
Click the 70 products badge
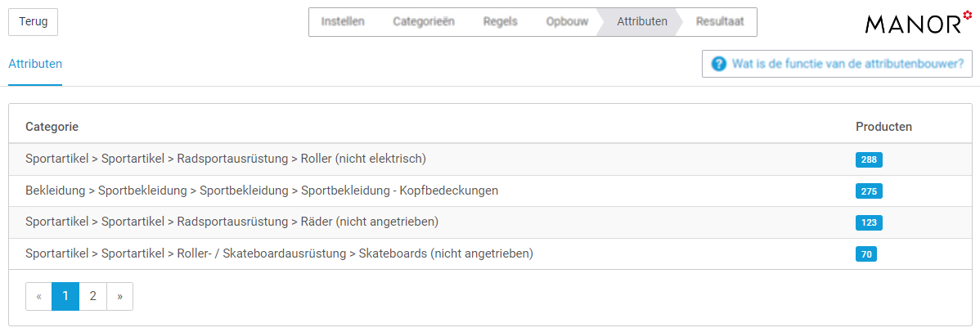click(x=866, y=254)
